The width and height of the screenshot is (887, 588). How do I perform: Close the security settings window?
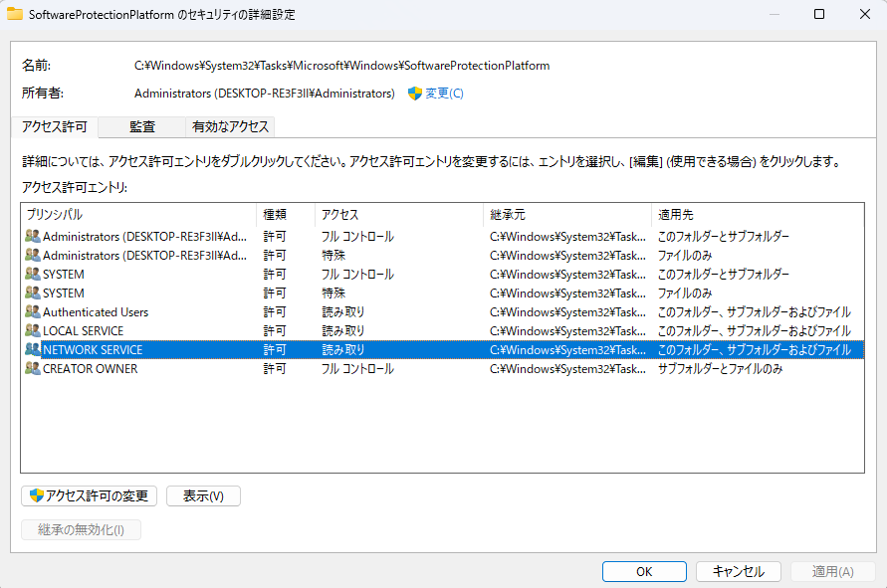tap(865, 14)
